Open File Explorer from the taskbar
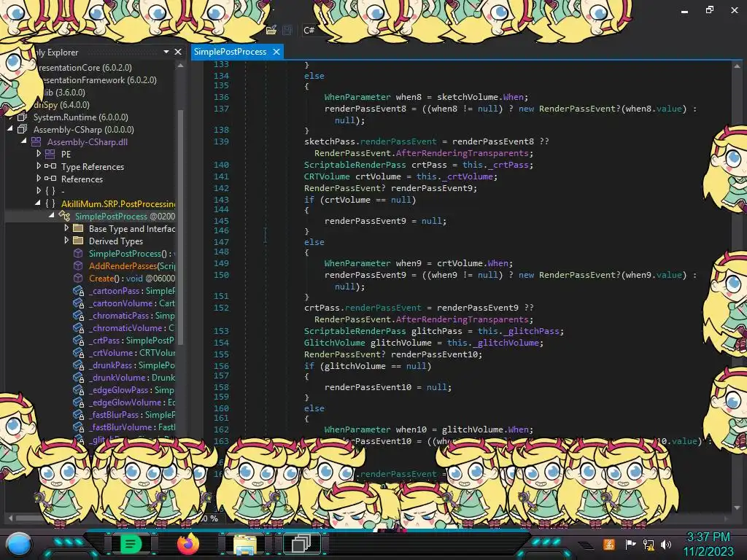 tap(245, 544)
